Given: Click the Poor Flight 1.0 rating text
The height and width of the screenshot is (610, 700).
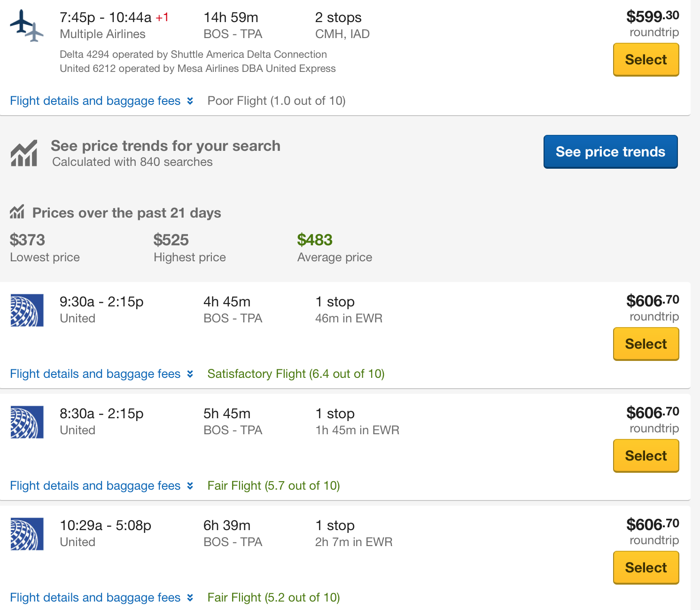Looking at the screenshot, I should 276,101.
